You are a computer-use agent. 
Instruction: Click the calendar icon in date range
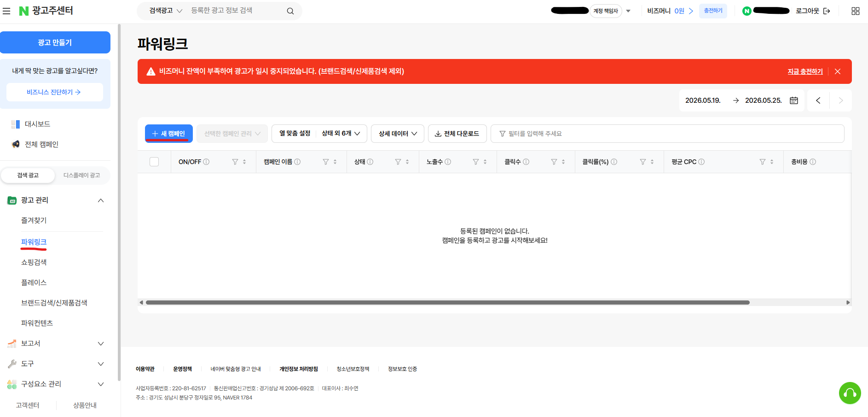click(x=794, y=100)
